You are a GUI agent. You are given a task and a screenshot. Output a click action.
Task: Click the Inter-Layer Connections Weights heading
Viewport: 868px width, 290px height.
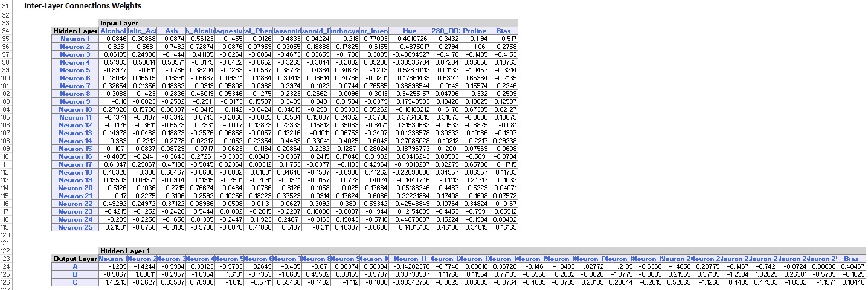(83, 6)
